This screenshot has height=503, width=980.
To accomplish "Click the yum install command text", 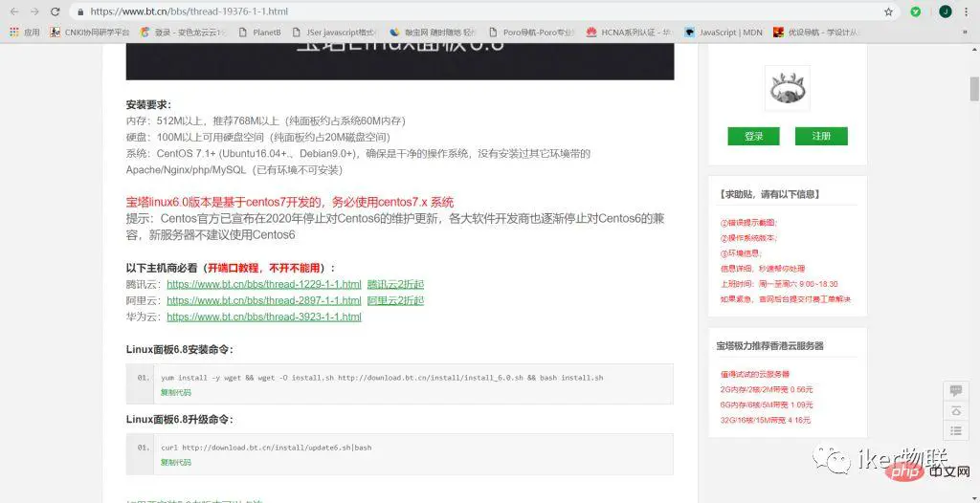I will coord(382,378).
